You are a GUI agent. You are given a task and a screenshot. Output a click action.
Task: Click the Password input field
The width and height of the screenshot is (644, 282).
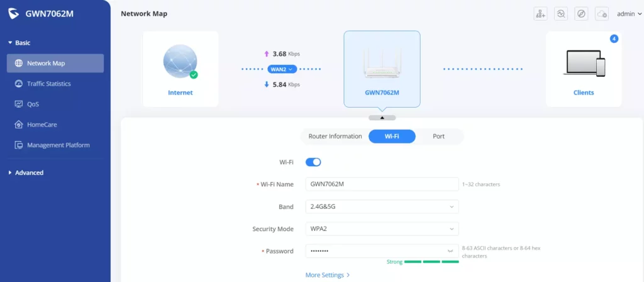[382, 251]
